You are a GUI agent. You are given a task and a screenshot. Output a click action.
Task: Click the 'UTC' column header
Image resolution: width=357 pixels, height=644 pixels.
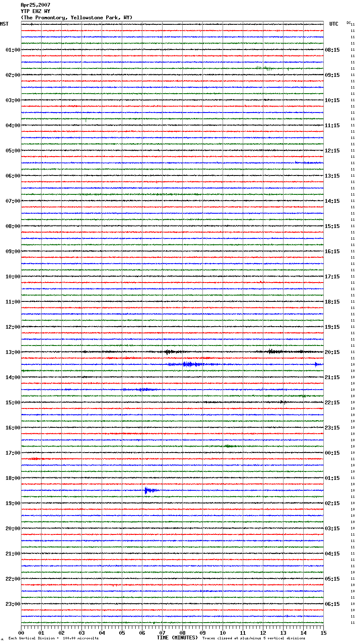333,24
